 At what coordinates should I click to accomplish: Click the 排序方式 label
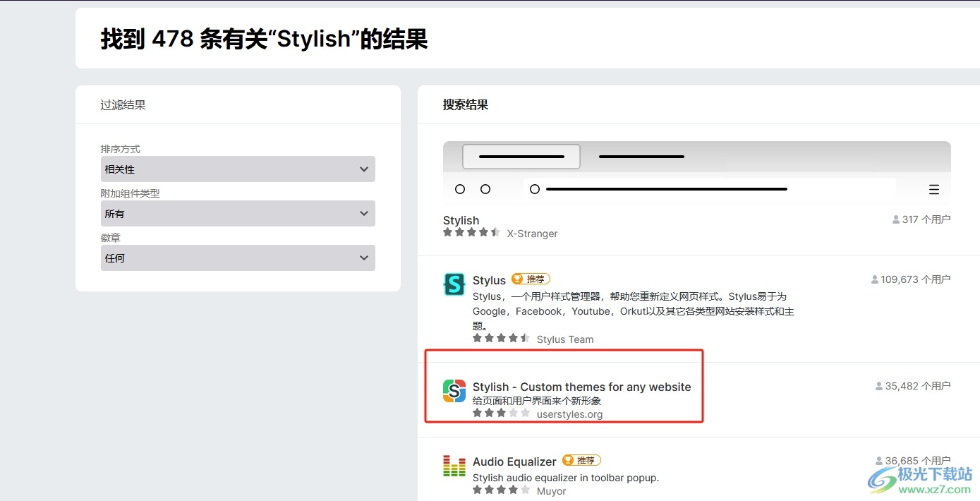tap(121, 149)
